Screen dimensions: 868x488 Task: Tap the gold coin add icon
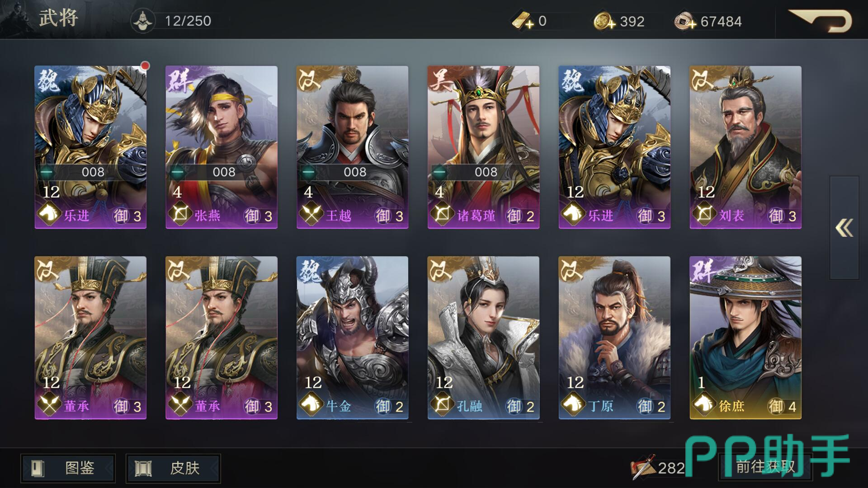tap(604, 21)
